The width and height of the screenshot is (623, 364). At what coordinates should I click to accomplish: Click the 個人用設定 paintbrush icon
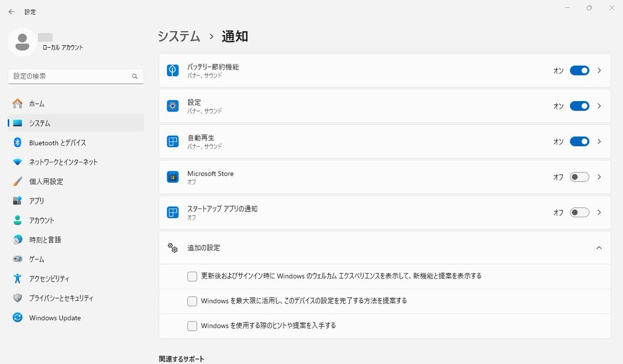pyautogui.click(x=18, y=181)
